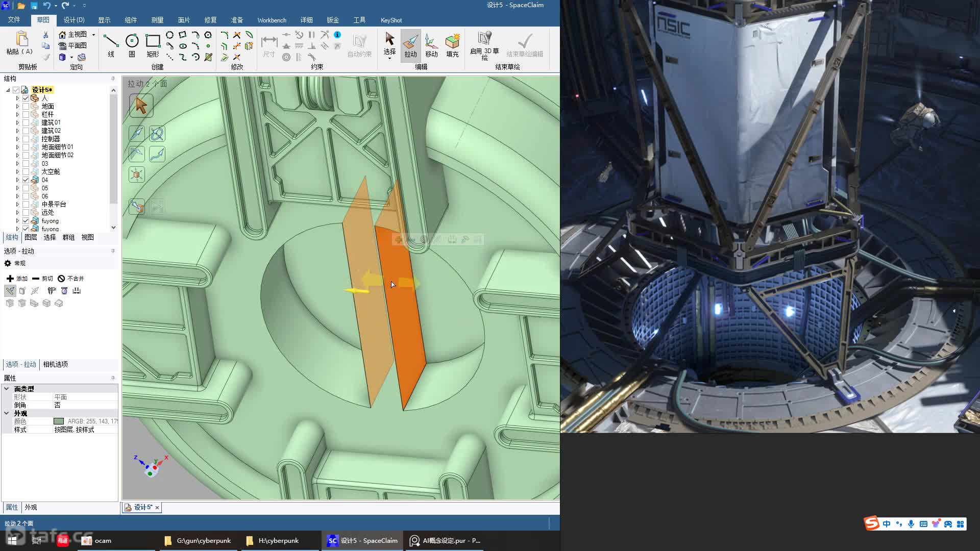Open the KeyShot ribbon tab

coord(391,20)
